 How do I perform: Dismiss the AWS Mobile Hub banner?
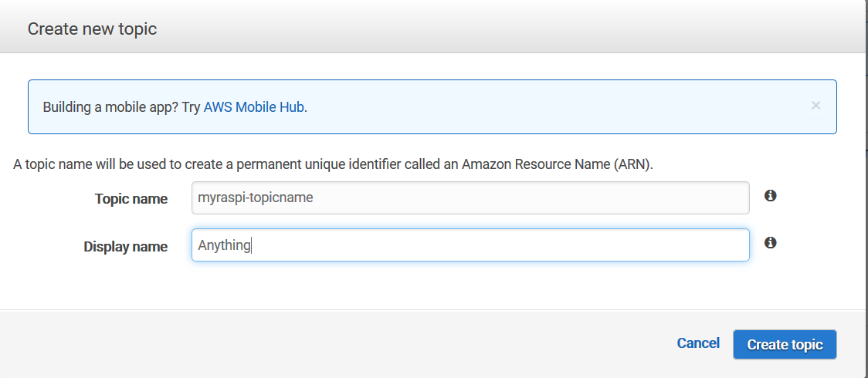(x=815, y=106)
